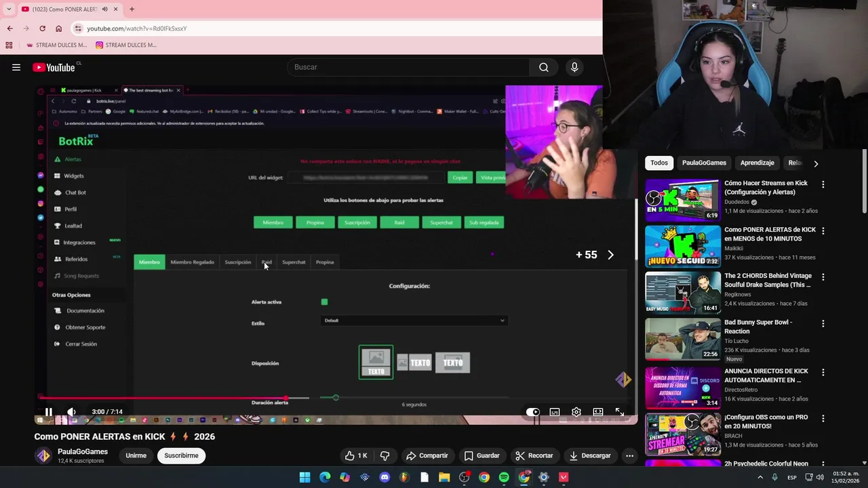868x488 pixels.
Task: Select the Aprendizaje filter chip
Action: pyautogui.click(x=757, y=163)
